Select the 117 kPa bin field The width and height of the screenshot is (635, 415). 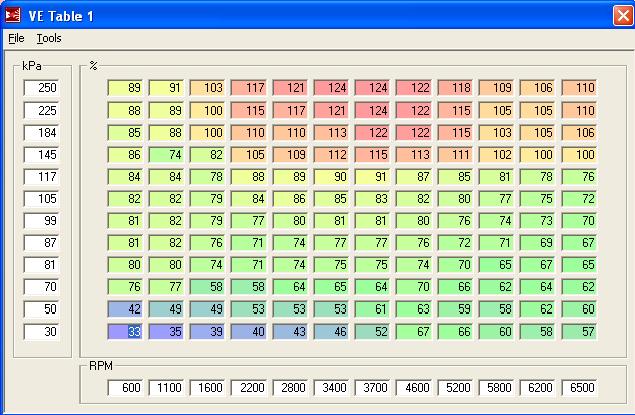(42, 177)
